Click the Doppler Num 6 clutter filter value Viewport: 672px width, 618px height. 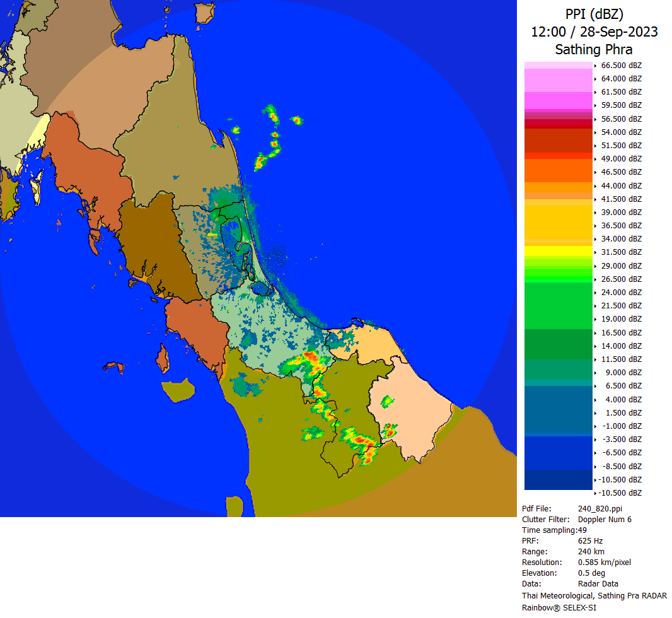[605, 520]
